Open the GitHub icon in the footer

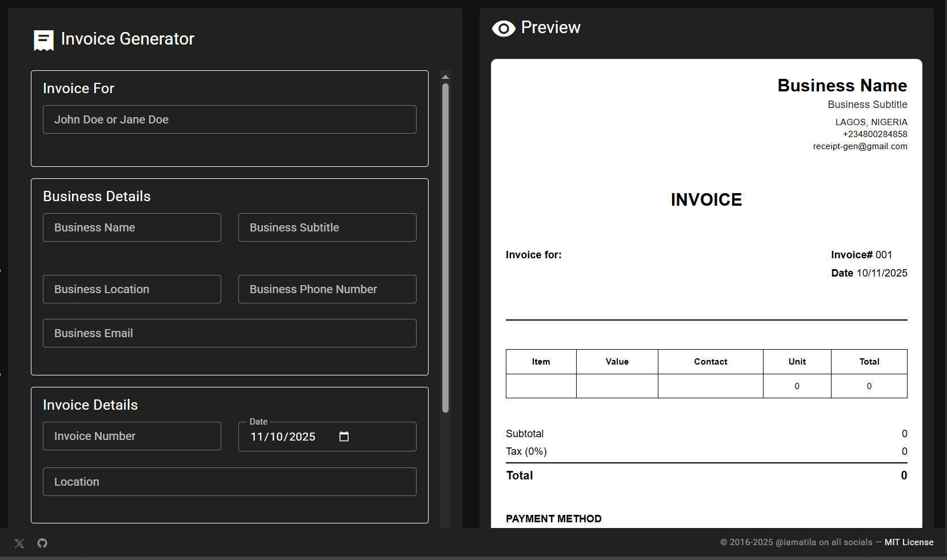coord(42,543)
